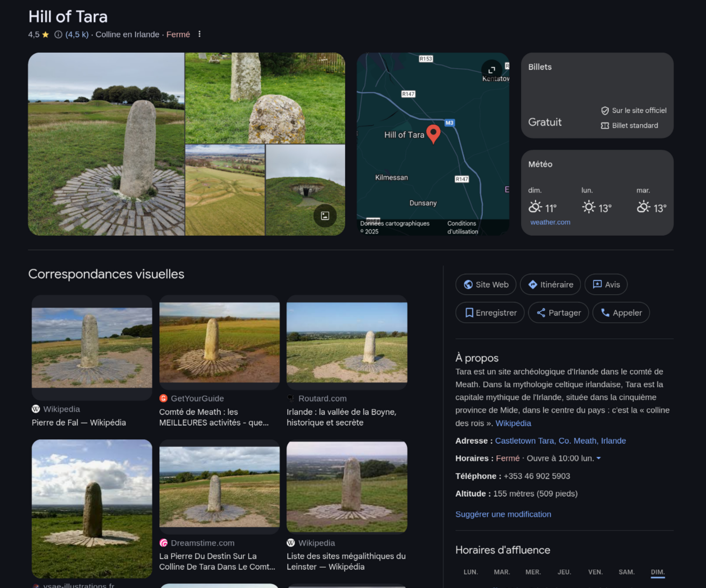Select JEU. in busy hours tabs
Image resolution: width=706 pixels, height=588 pixels.
click(x=564, y=572)
